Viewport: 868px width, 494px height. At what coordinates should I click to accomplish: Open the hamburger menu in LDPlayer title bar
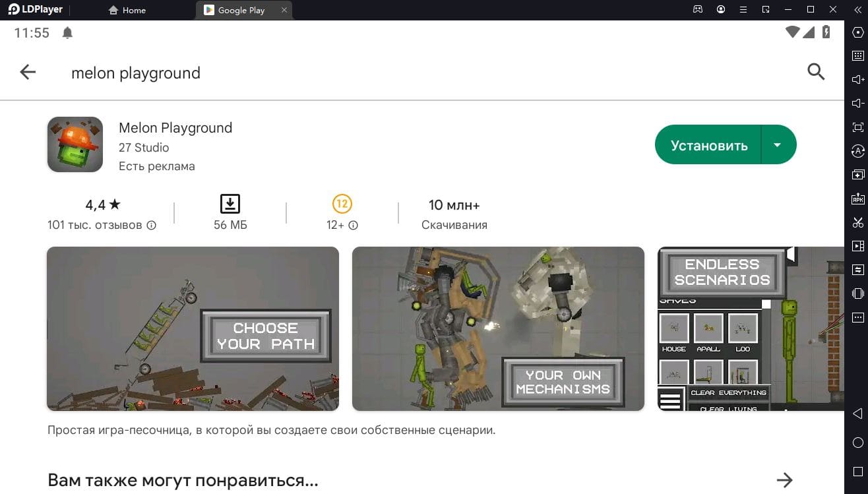point(743,9)
